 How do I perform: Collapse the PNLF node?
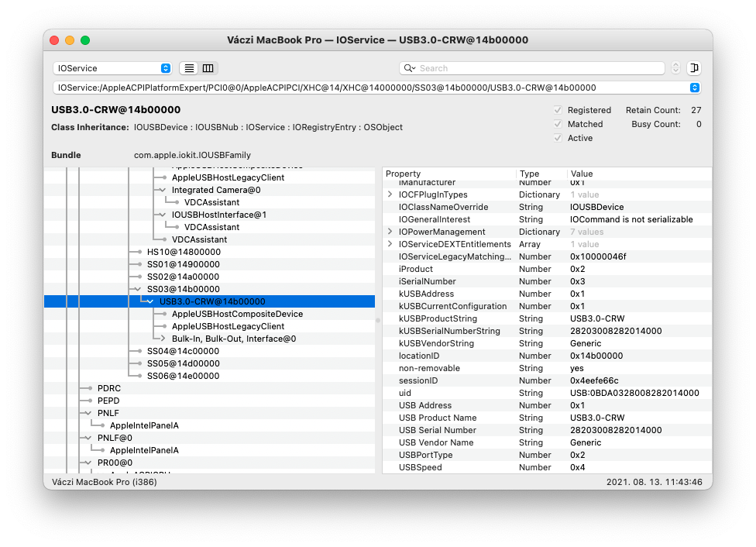tap(88, 413)
